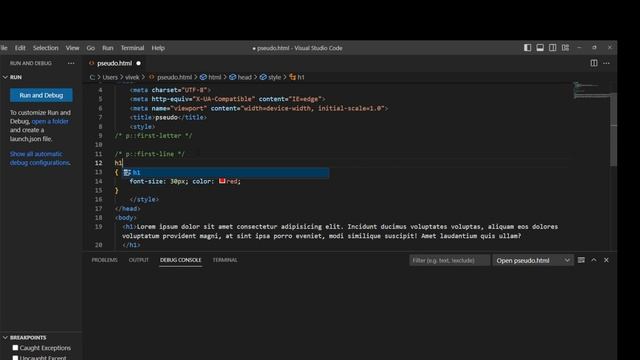This screenshot has height=360, width=640.
Task: Maximize the panel with up chevron
Action: [x=594, y=260]
